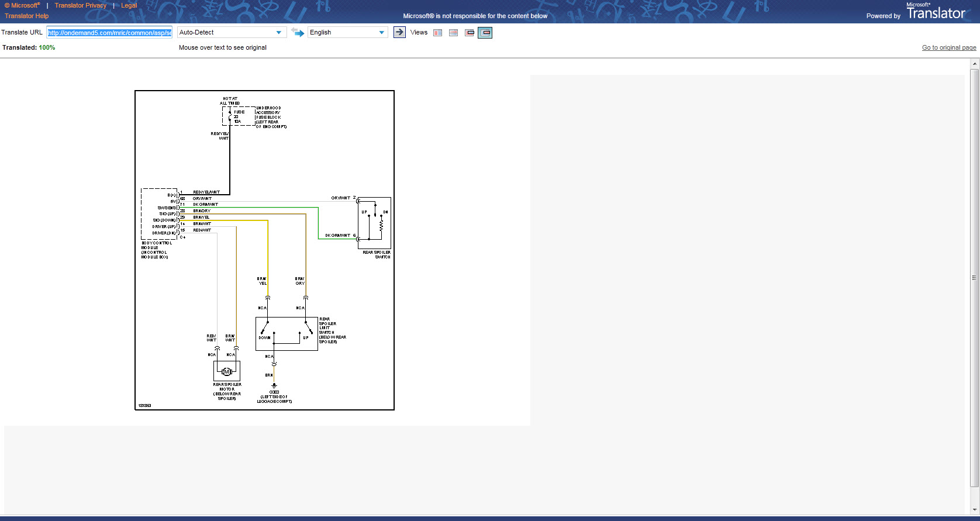980x521 pixels.
Task: Select original with hover translation view
Action: (x=470, y=33)
